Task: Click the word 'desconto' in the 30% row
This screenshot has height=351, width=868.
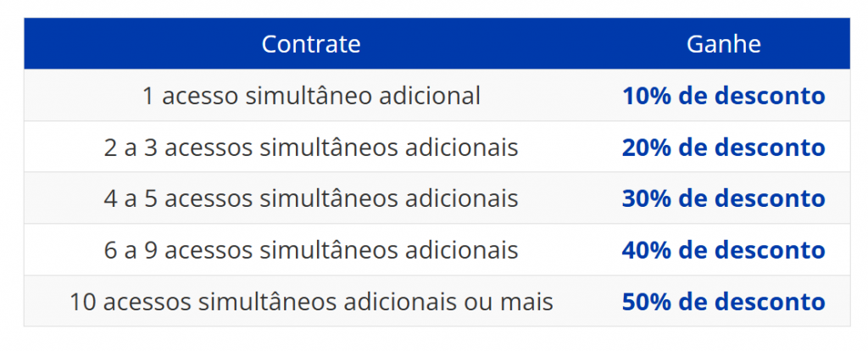Action: pos(770,198)
